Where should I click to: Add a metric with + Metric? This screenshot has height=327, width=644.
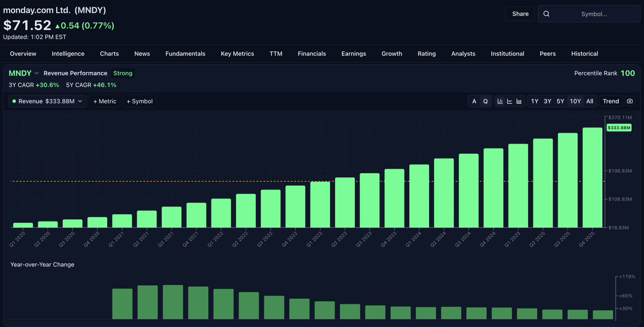(x=105, y=101)
